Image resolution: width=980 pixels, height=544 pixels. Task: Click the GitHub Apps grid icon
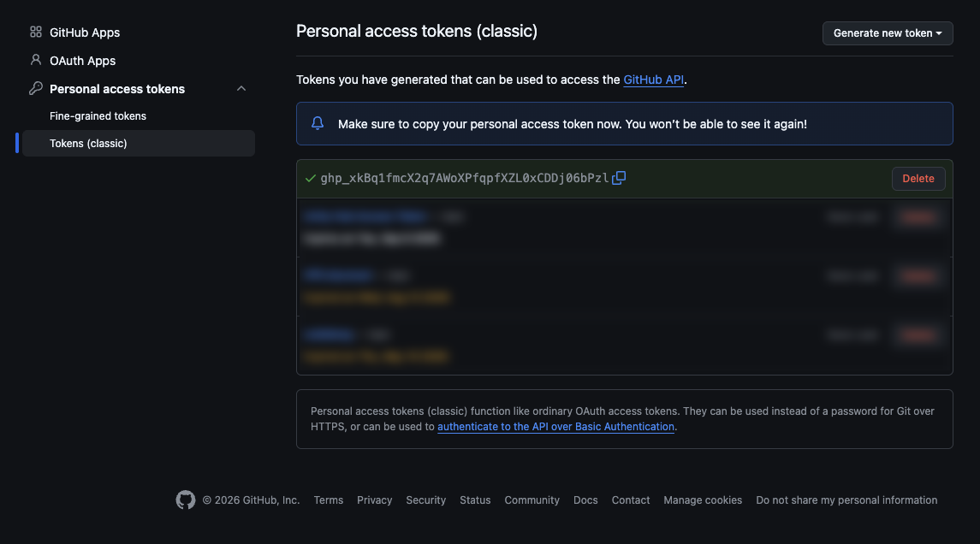(36, 32)
